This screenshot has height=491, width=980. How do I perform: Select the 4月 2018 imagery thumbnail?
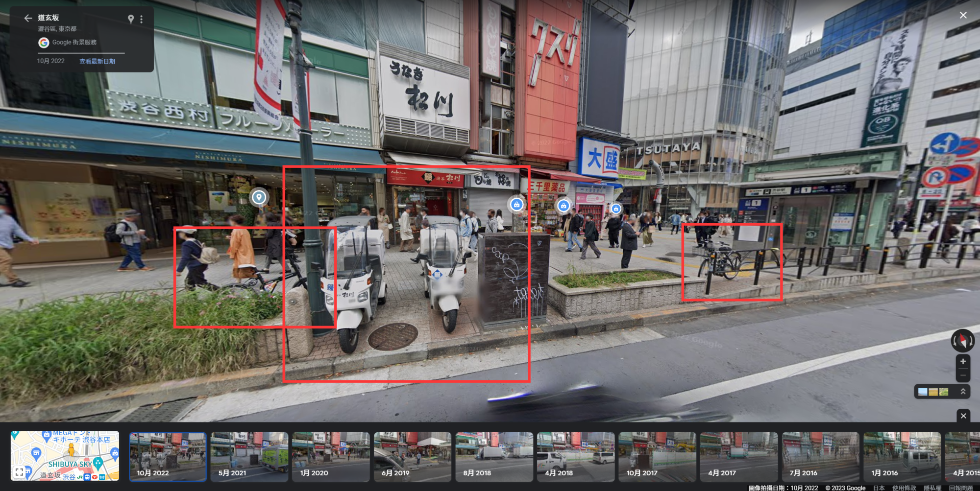pos(576,456)
